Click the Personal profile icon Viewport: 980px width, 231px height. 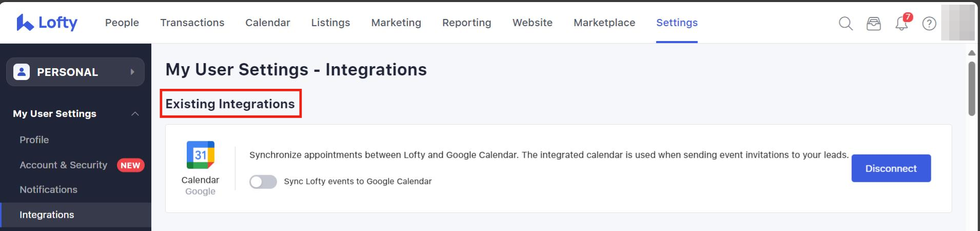(x=22, y=72)
